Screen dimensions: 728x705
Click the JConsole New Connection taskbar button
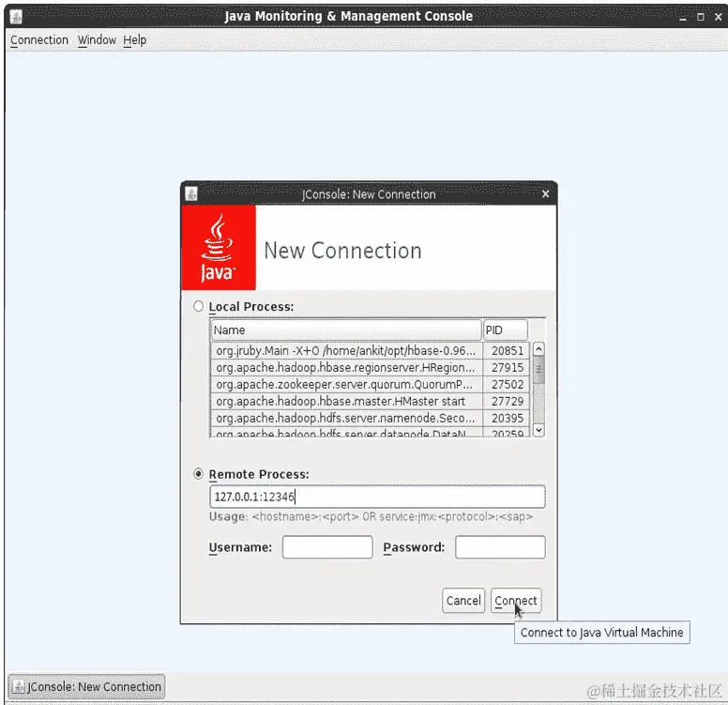point(87,686)
